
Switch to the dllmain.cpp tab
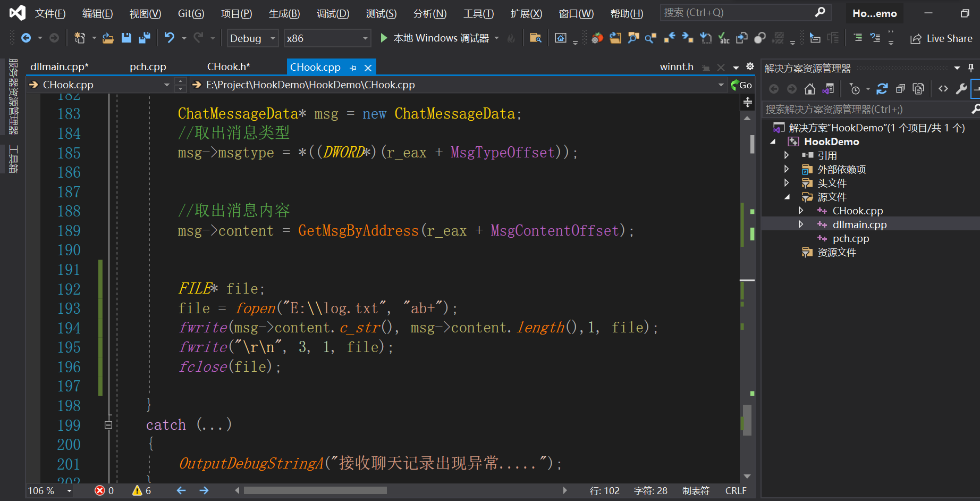click(59, 66)
